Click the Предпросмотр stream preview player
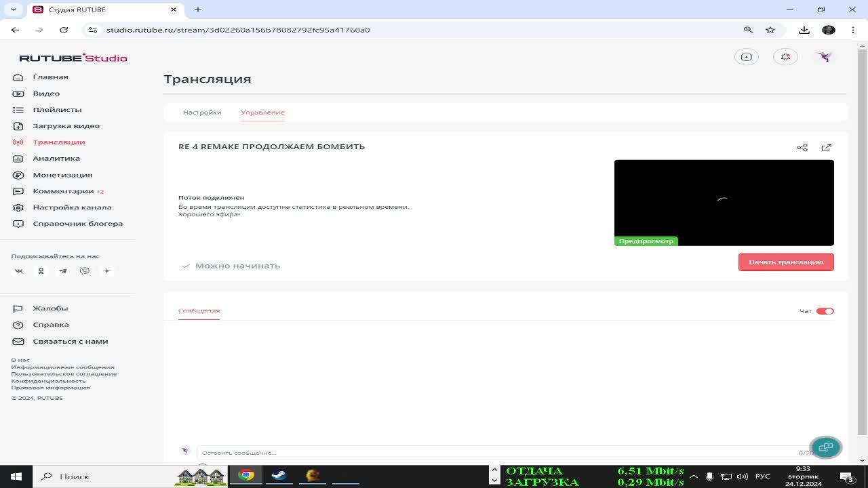The height and width of the screenshot is (488, 868). (724, 203)
